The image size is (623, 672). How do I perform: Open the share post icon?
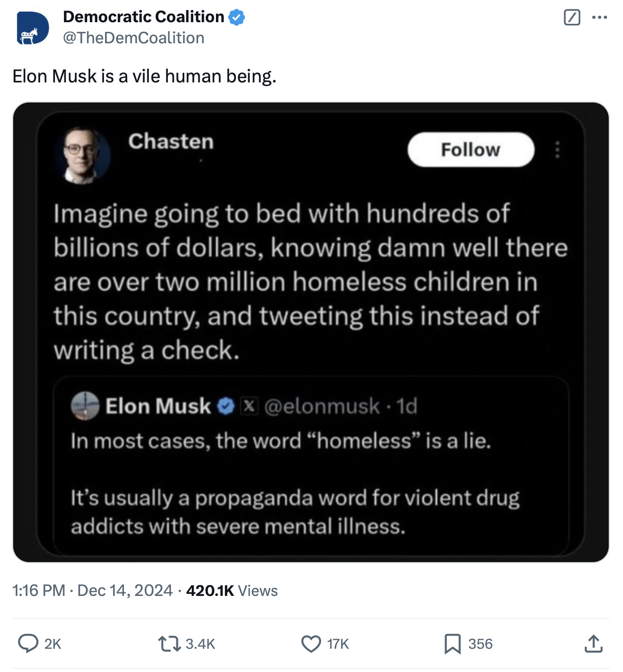click(593, 643)
